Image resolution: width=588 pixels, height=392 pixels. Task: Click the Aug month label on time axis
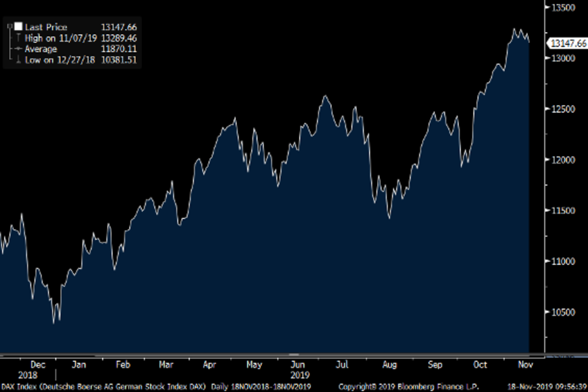coord(390,365)
